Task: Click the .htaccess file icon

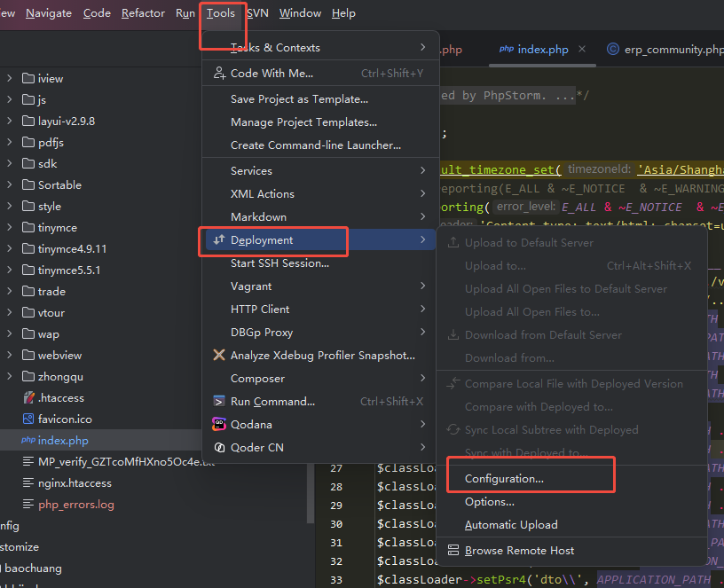Action: 28,397
